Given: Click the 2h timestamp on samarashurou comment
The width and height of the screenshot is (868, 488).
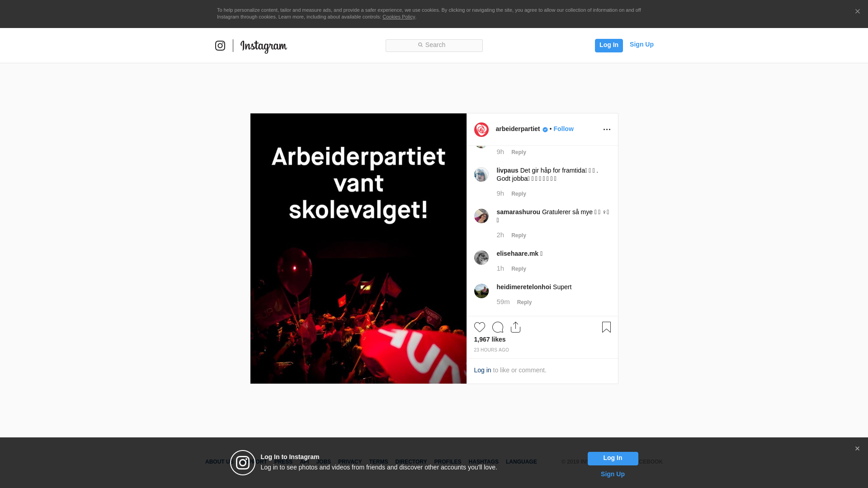Looking at the screenshot, I should point(500,235).
